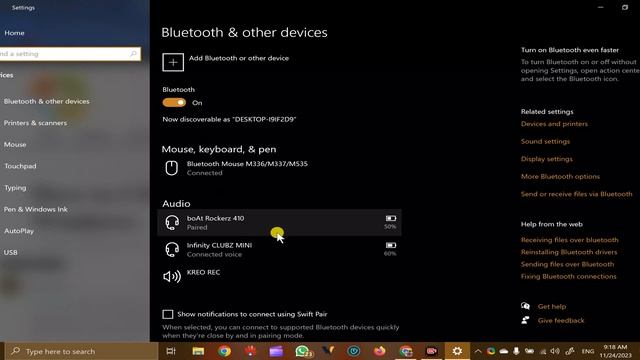Click the headset icon of boAt Rockerz 410

point(172,222)
